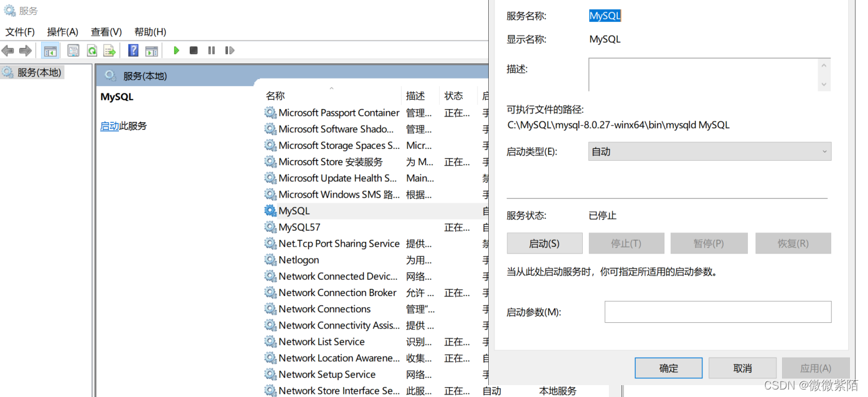
Task: Open the 启动类型 dropdown set to 自动
Action: coord(710,151)
